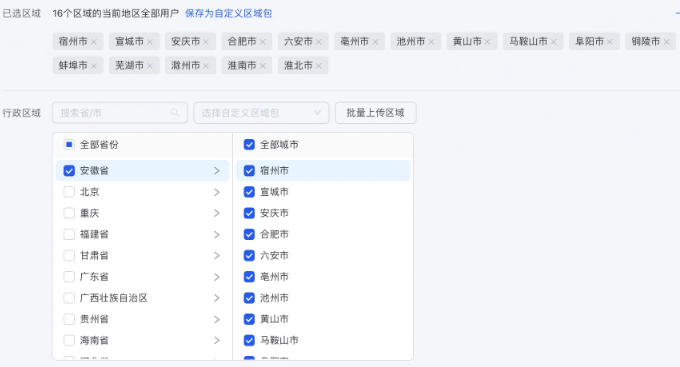Remove the 芜湖市 tag
The image size is (680, 367).
tap(150, 66)
